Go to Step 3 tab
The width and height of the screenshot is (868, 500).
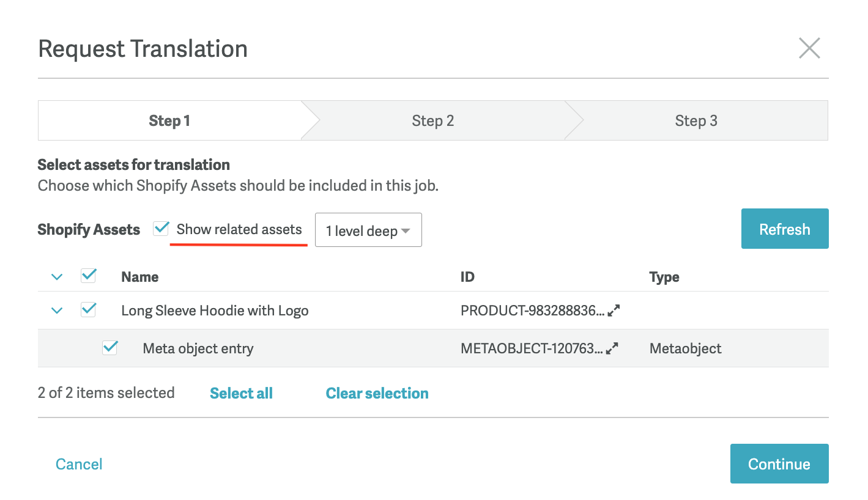click(696, 120)
